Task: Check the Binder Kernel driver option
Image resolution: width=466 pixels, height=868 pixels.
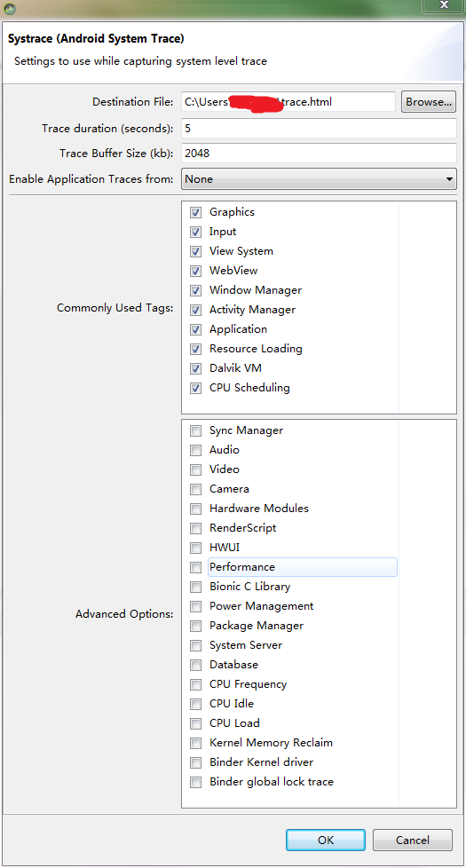Action: point(195,762)
